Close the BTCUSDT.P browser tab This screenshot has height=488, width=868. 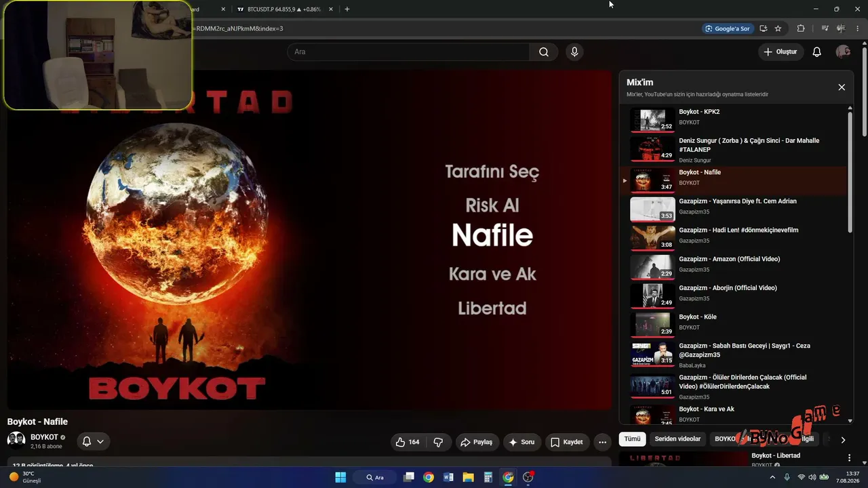click(x=331, y=9)
